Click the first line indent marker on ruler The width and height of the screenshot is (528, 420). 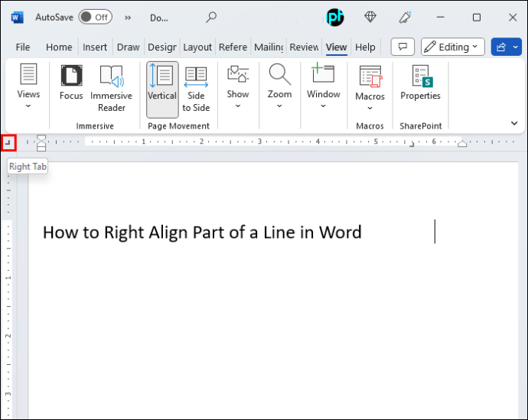tap(41, 138)
